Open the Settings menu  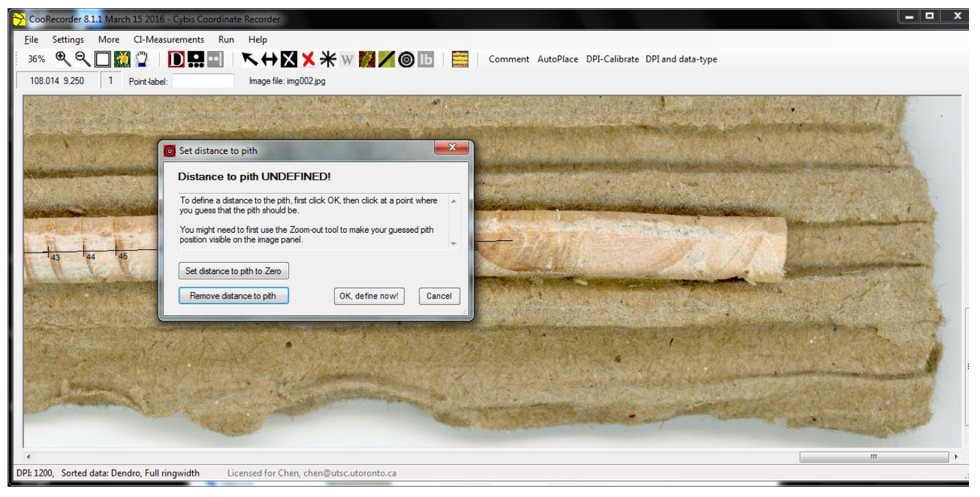(68, 40)
